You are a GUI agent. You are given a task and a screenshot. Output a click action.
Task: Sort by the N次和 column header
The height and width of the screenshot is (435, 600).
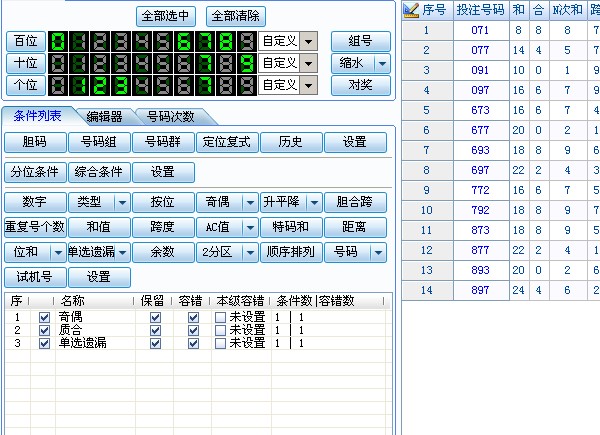[568, 10]
